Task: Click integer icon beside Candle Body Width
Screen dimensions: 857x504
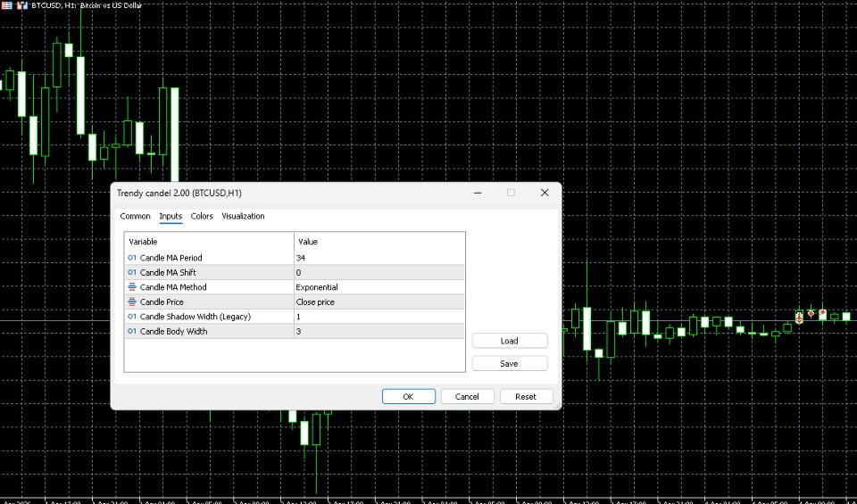Action: 132,332
